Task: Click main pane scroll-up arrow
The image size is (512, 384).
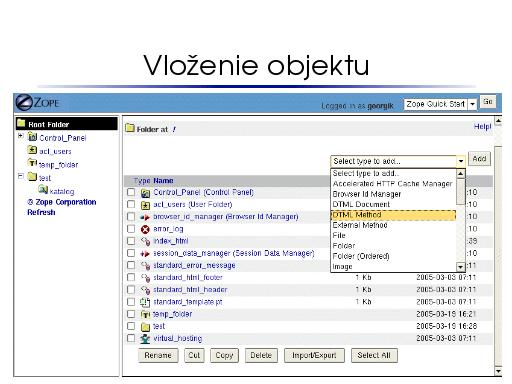Action: [x=498, y=121]
